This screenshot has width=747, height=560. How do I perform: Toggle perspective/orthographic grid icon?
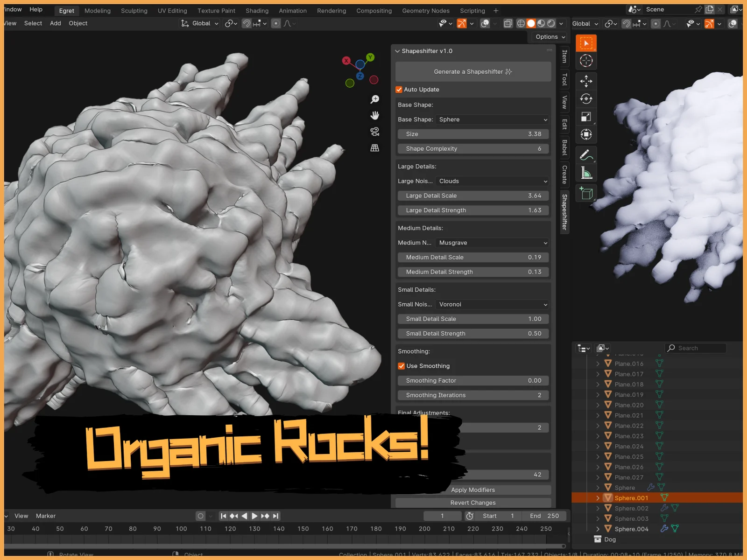point(374,148)
